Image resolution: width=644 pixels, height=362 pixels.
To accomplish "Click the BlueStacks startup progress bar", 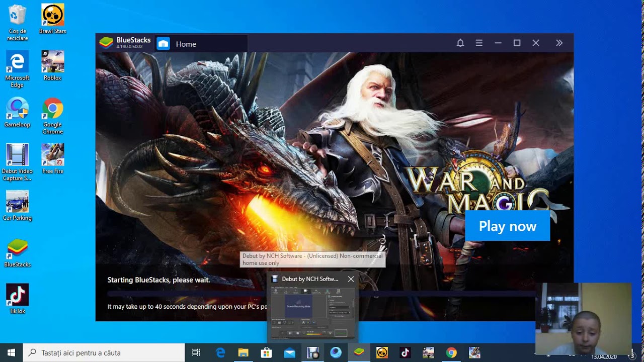I will click(321, 294).
